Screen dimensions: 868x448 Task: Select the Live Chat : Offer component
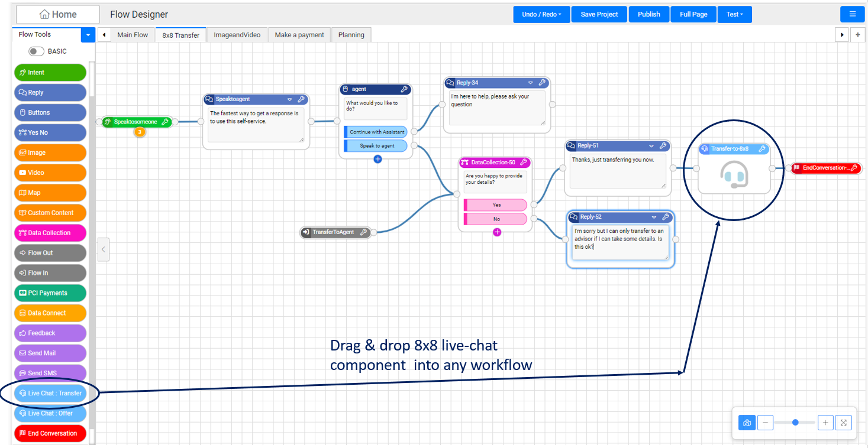50,413
